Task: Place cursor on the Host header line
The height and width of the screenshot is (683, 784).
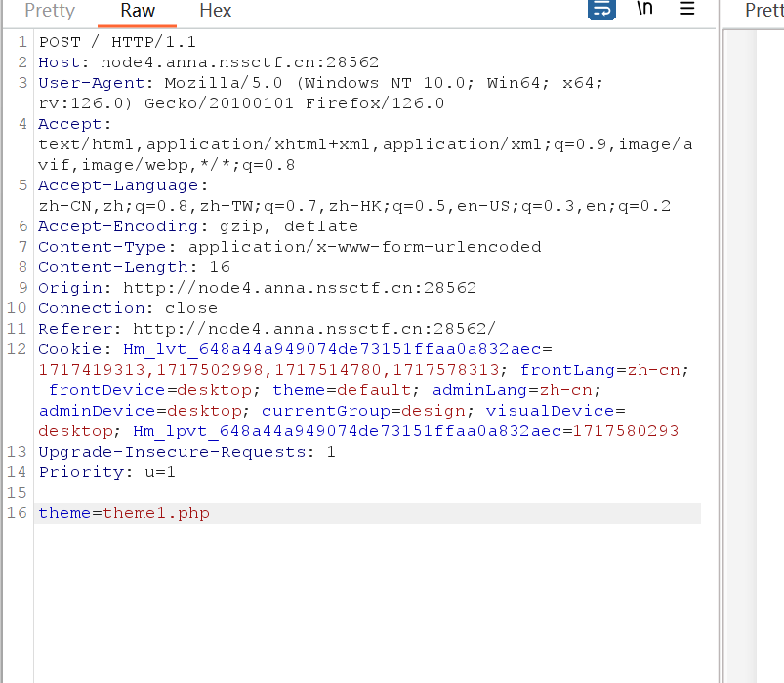Action: (x=208, y=62)
